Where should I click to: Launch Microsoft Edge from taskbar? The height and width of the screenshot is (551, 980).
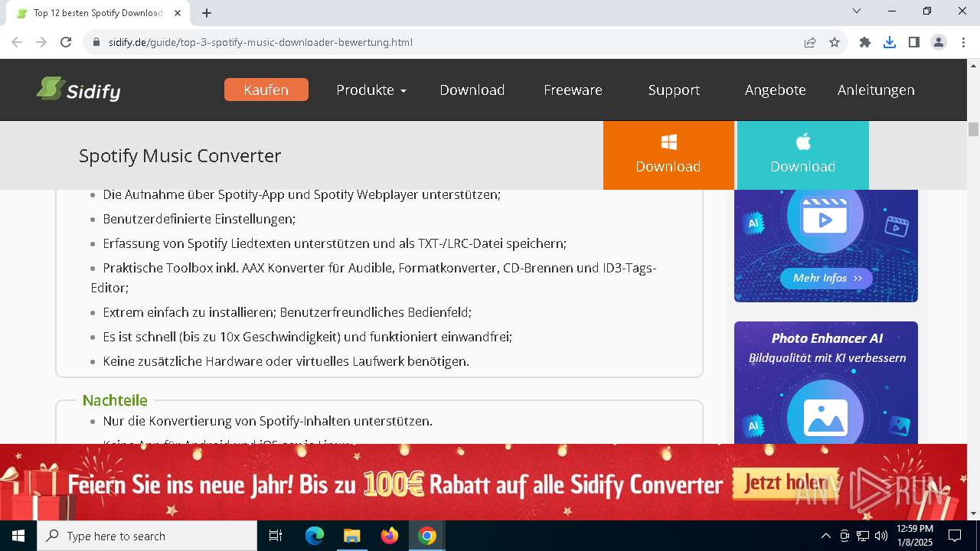pyautogui.click(x=315, y=536)
